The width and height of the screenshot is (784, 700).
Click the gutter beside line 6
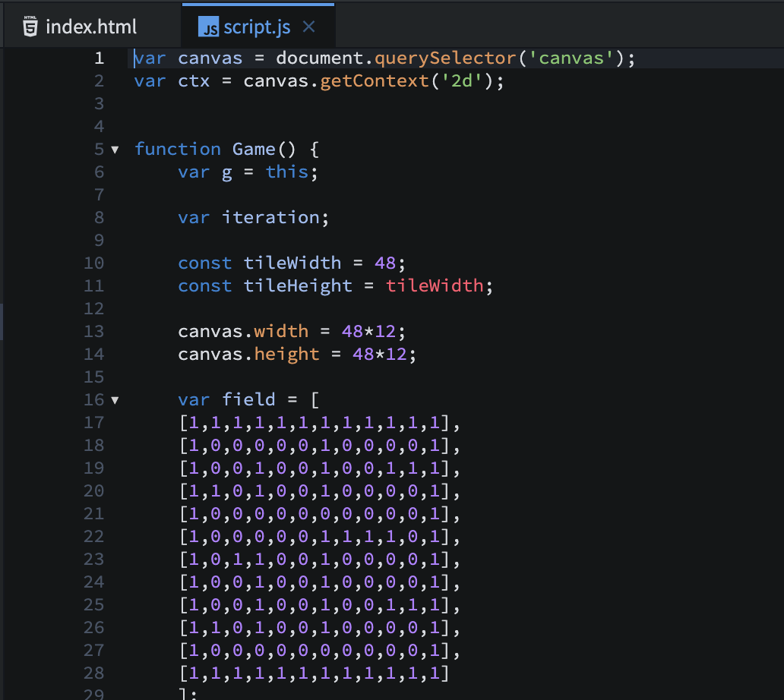(x=100, y=172)
